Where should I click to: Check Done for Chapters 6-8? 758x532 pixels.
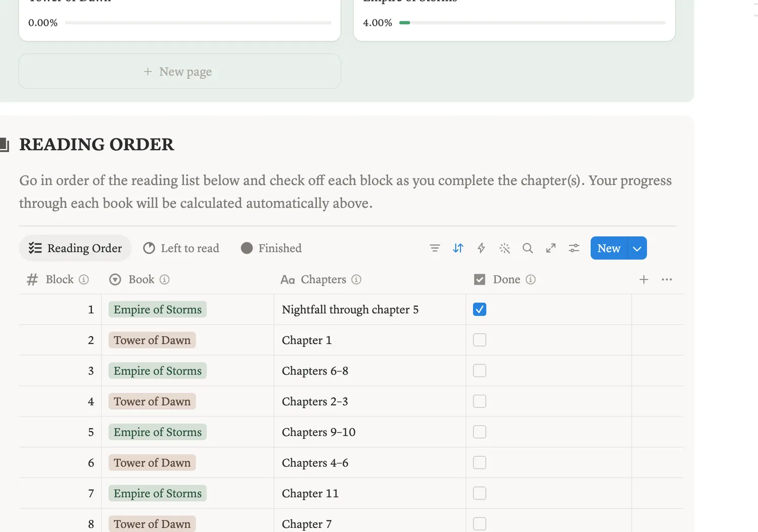(480, 371)
